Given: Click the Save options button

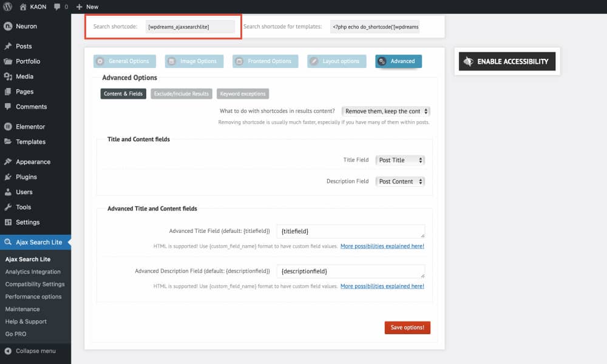Looking at the screenshot, I should tap(407, 327).
